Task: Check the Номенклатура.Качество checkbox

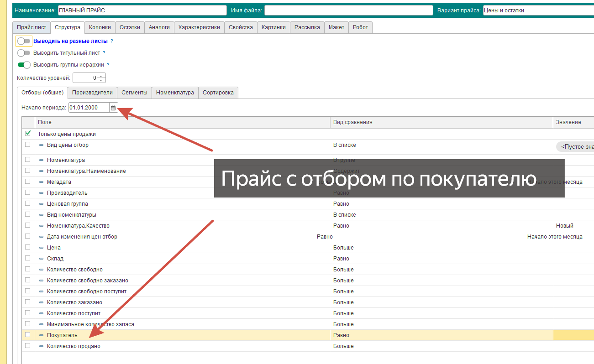Action: (x=28, y=225)
